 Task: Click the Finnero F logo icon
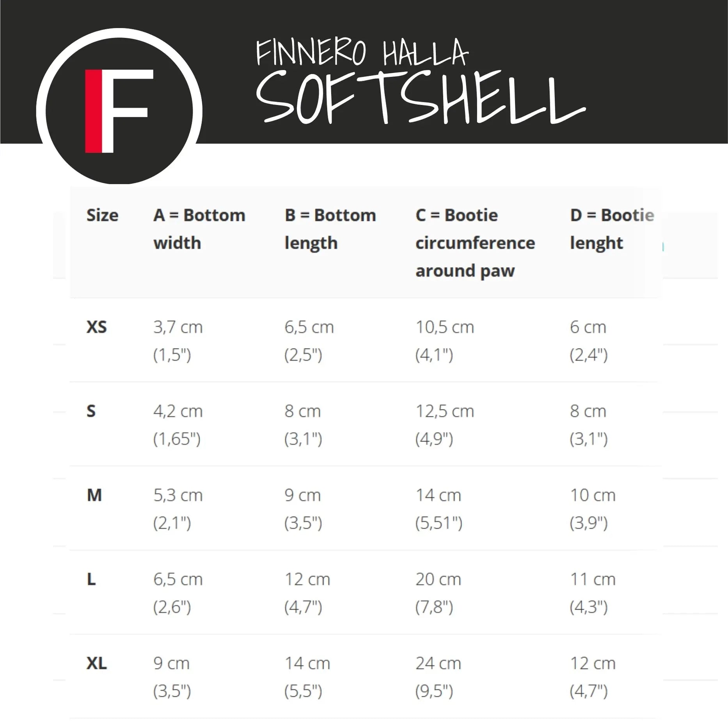pos(119,111)
